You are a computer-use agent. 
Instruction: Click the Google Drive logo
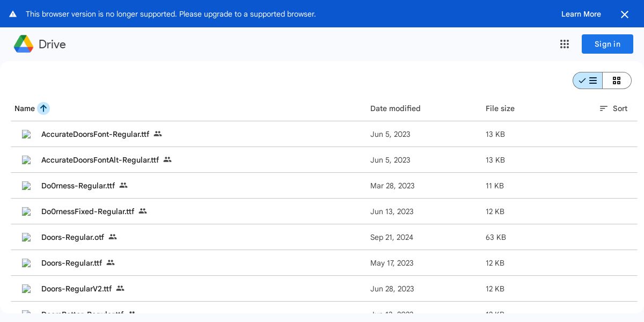[x=24, y=44]
